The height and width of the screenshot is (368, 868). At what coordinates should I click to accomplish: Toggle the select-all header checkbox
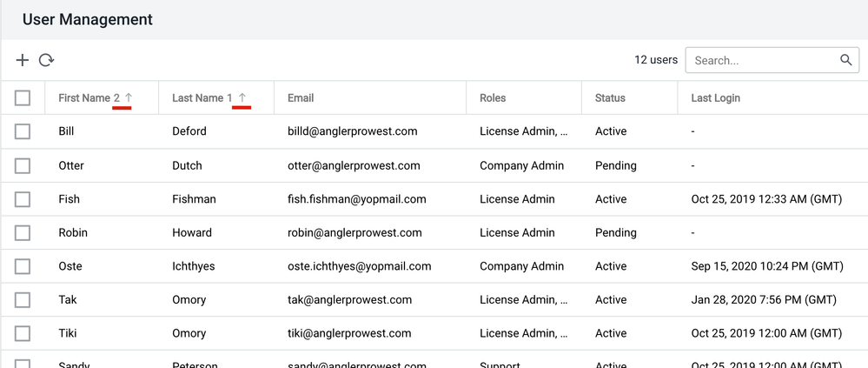23,98
